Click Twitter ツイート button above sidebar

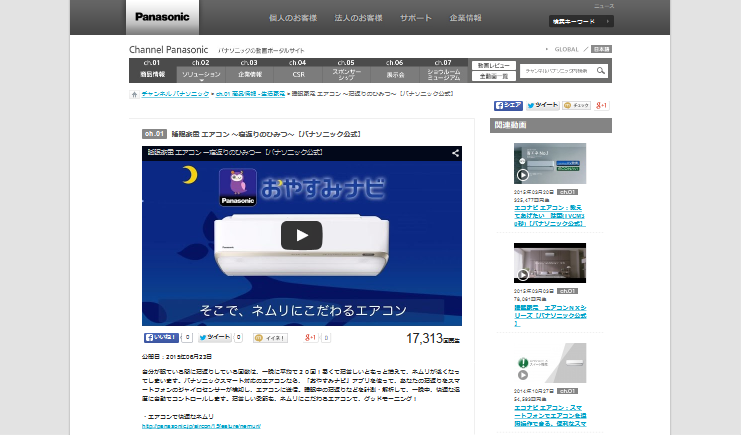pos(543,105)
